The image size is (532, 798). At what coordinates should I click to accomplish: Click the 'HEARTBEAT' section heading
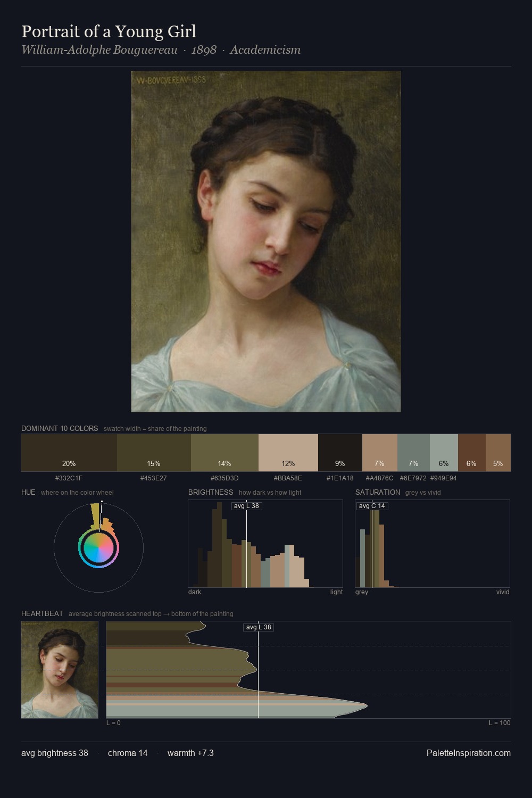42,613
